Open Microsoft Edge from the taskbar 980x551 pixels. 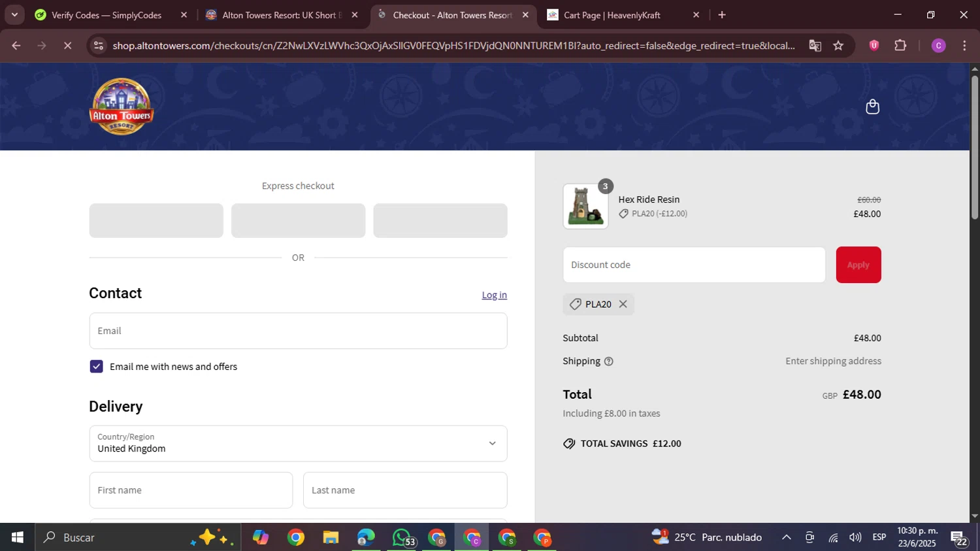(366, 537)
